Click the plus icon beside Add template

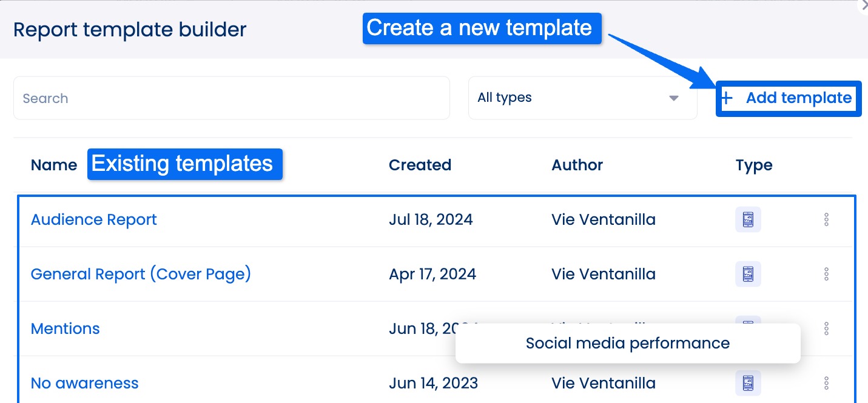[x=727, y=98]
